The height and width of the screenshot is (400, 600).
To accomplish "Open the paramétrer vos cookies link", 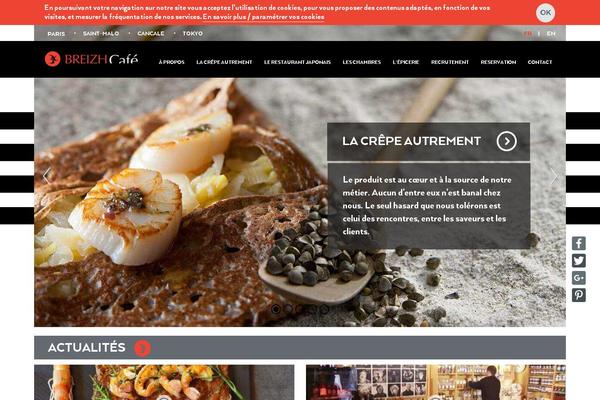I will pyautogui.click(x=288, y=17).
